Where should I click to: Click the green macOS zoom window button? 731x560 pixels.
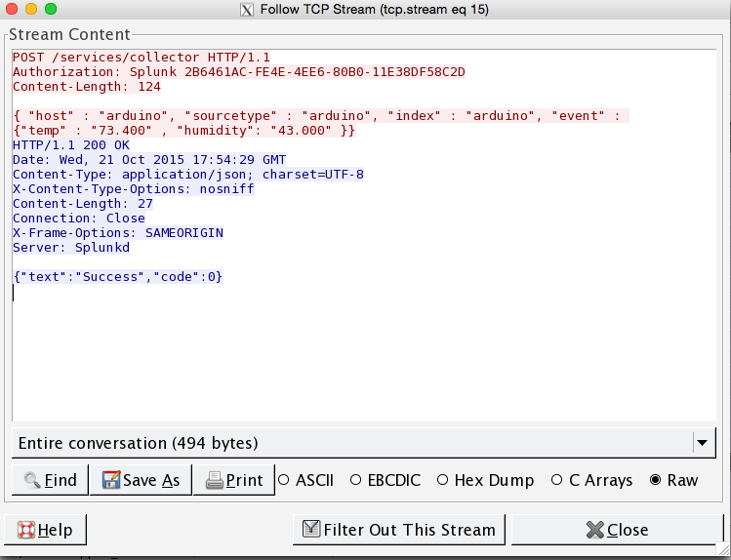point(51,9)
